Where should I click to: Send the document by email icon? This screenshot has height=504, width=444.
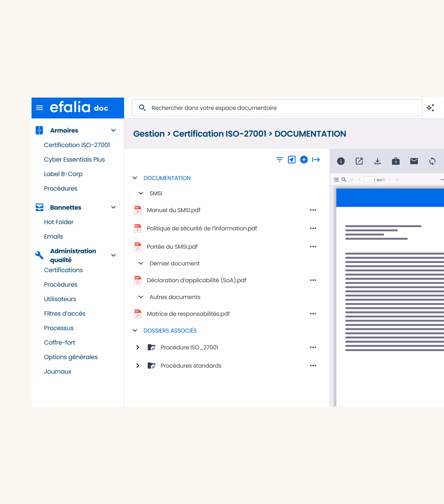(414, 161)
